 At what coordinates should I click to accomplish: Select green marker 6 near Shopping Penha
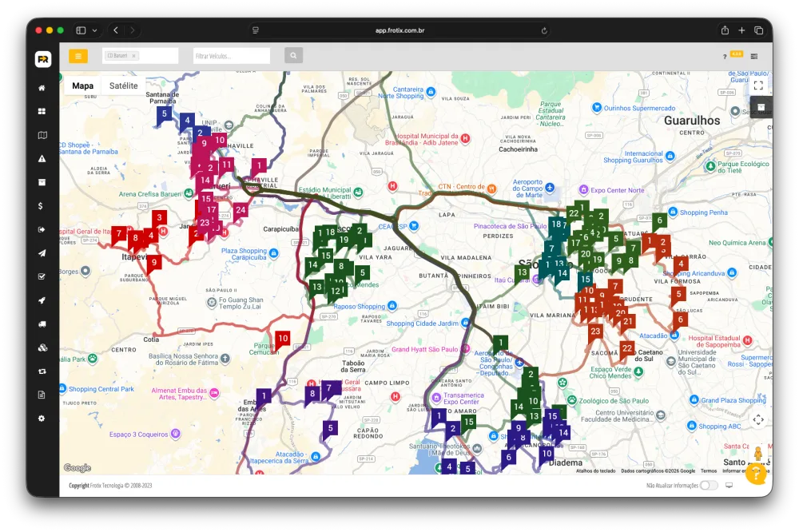coord(659,222)
